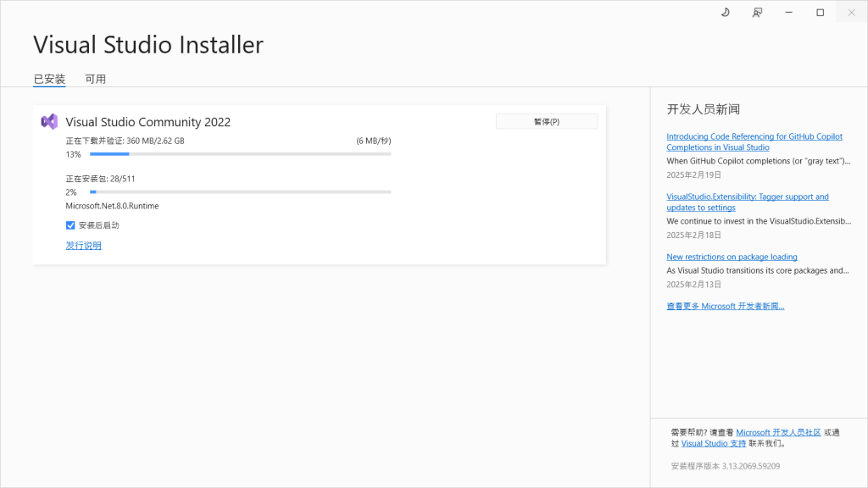Viewport: 868px width, 488px height.
Task: Switch to the 可用 tab
Action: [x=95, y=79]
